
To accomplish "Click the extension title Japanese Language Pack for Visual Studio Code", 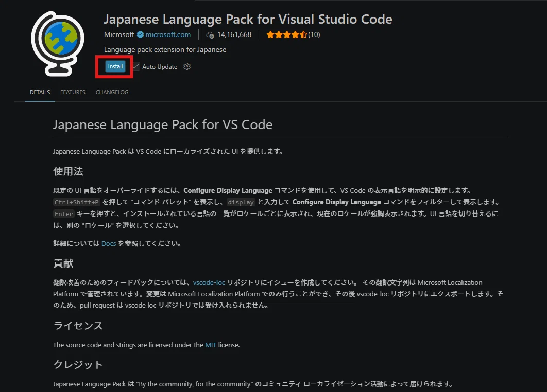I will (x=248, y=19).
